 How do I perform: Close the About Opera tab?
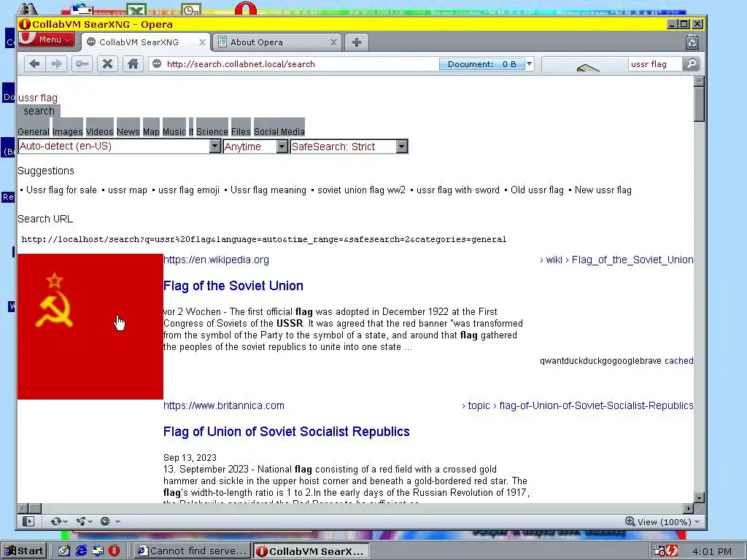[x=333, y=42]
